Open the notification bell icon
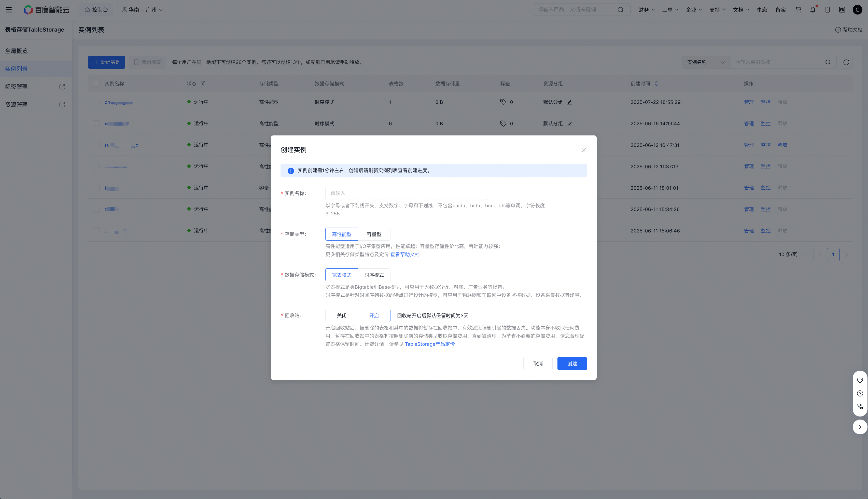The image size is (868, 499). pos(813,10)
